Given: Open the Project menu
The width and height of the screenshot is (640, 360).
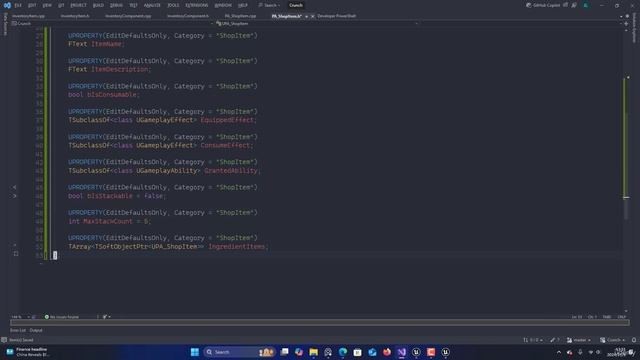Looking at the screenshot, I should pos(78,5).
